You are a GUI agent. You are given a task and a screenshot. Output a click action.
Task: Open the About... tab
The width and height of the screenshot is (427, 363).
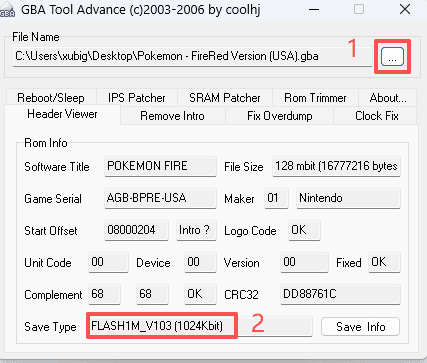[x=388, y=98]
